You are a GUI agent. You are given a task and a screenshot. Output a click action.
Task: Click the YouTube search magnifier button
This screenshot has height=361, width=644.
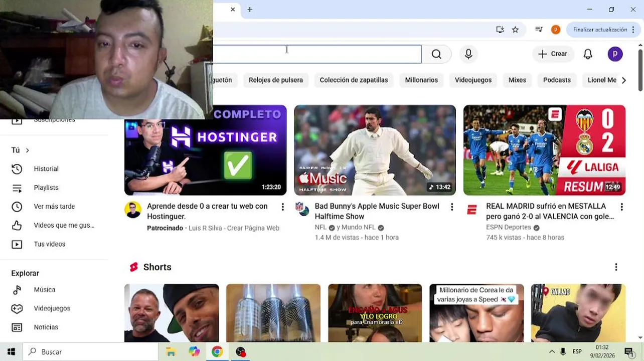pos(436,54)
